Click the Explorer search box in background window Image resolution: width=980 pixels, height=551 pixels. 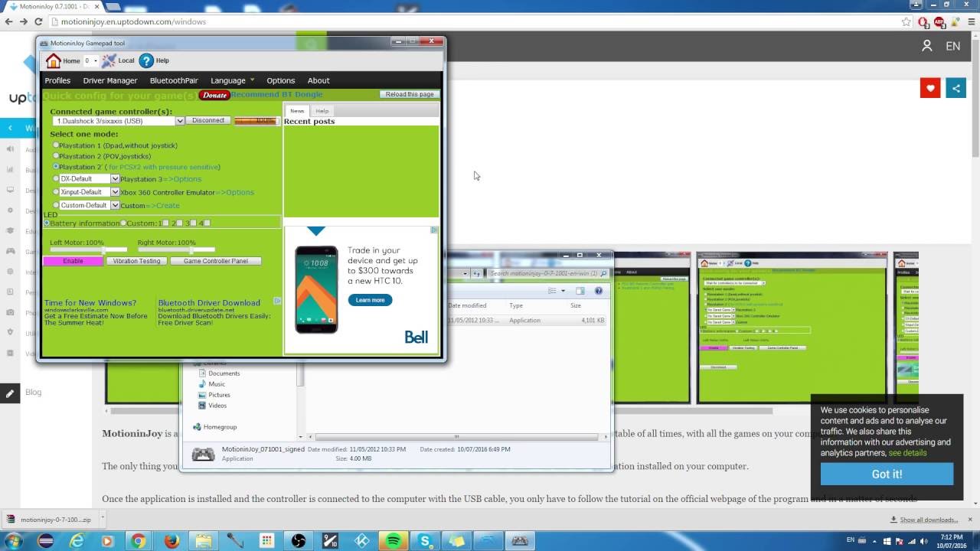pyautogui.click(x=548, y=273)
